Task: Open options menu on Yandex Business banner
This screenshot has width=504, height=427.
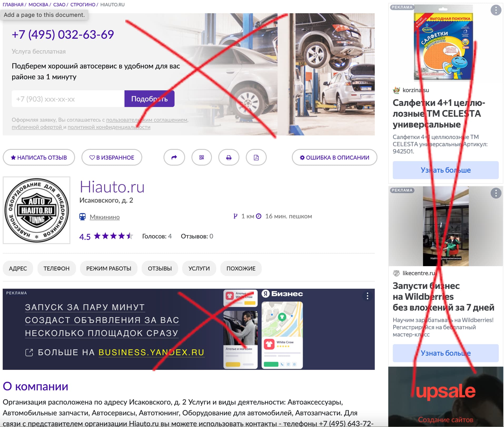Action: [367, 296]
